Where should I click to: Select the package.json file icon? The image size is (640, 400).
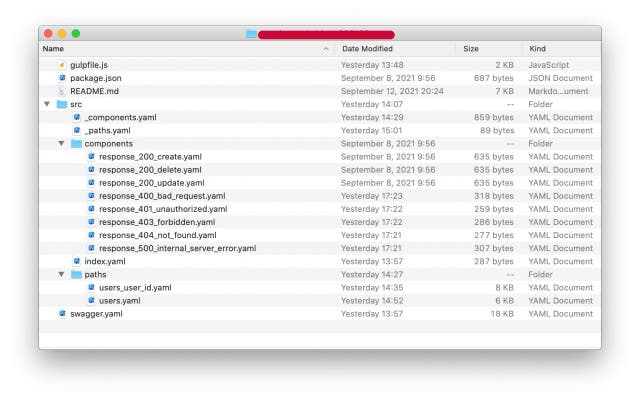click(61, 78)
